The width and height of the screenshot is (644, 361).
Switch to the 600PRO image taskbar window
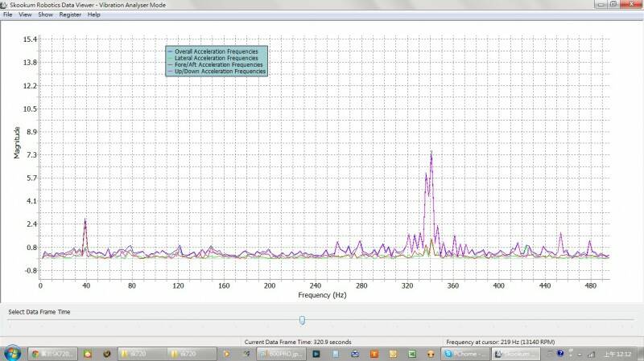[x=281, y=354]
